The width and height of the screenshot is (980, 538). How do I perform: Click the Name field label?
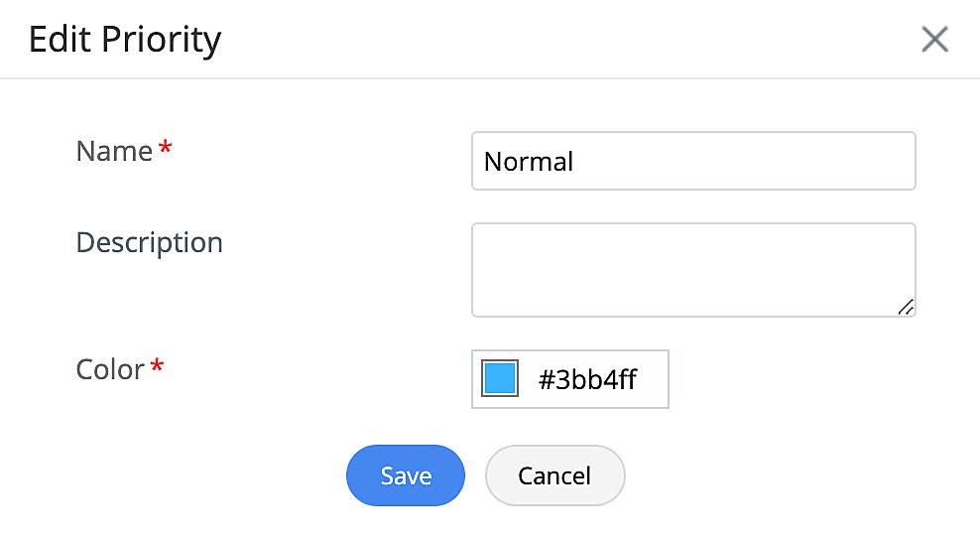point(114,151)
